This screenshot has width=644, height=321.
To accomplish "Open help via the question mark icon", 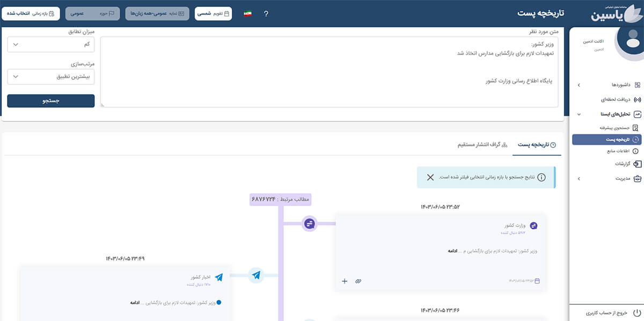I will 266,13.
